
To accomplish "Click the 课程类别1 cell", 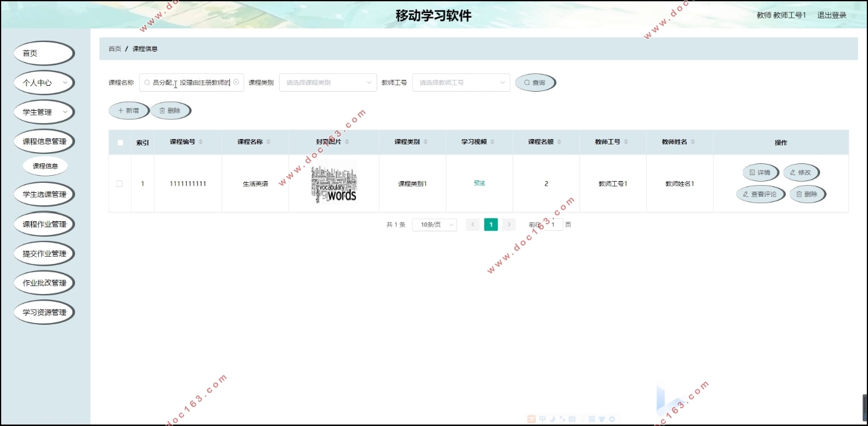I will (413, 184).
